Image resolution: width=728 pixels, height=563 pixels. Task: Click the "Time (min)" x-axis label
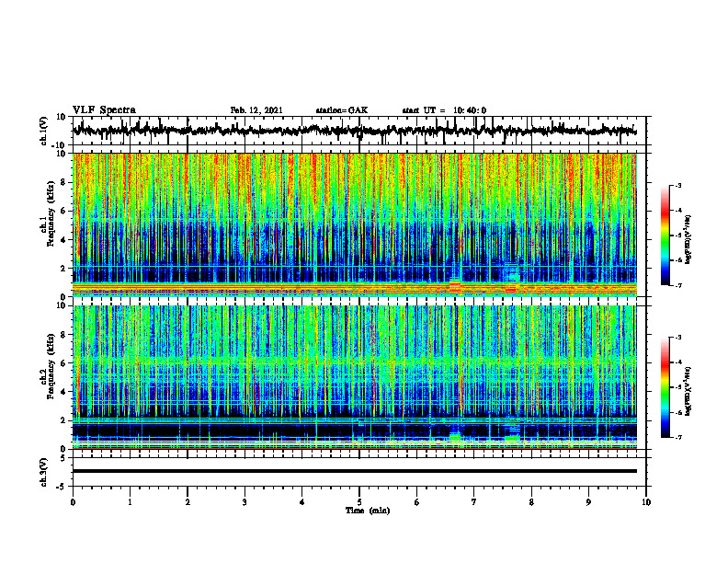pyautogui.click(x=368, y=511)
